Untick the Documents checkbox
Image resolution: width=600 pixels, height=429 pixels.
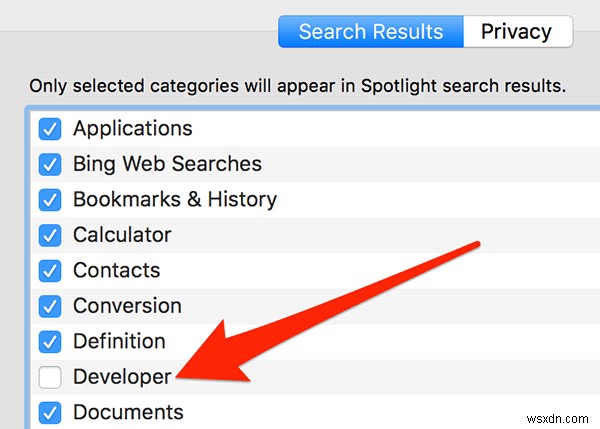tap(50, 412)
